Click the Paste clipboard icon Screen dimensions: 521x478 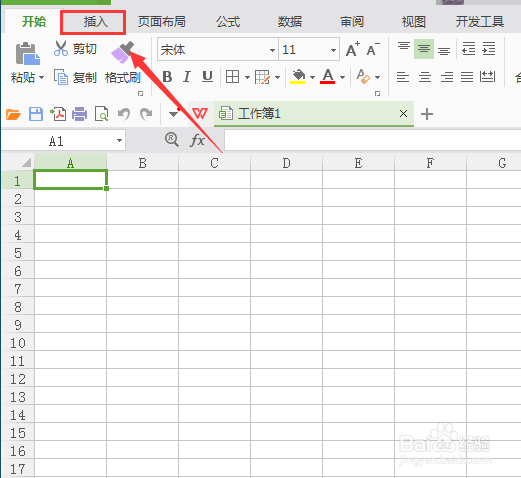[x=28, y=54]
